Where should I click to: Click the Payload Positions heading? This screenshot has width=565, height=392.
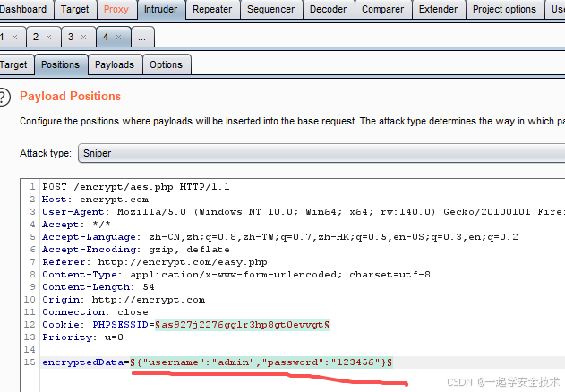(x=70, y=96)
